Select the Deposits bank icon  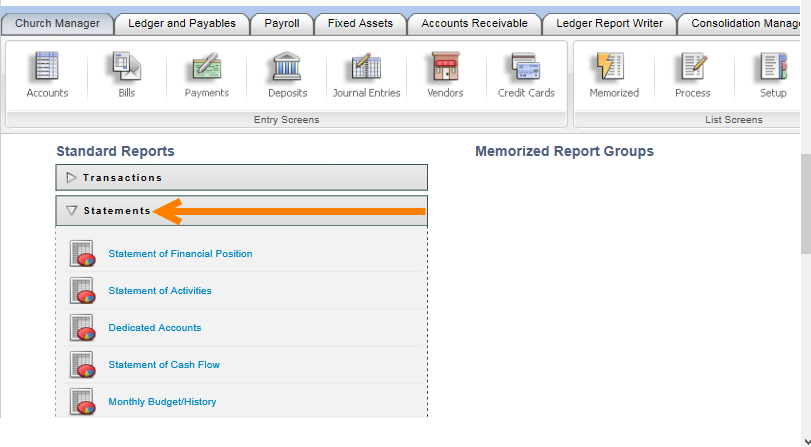(287, 68)
